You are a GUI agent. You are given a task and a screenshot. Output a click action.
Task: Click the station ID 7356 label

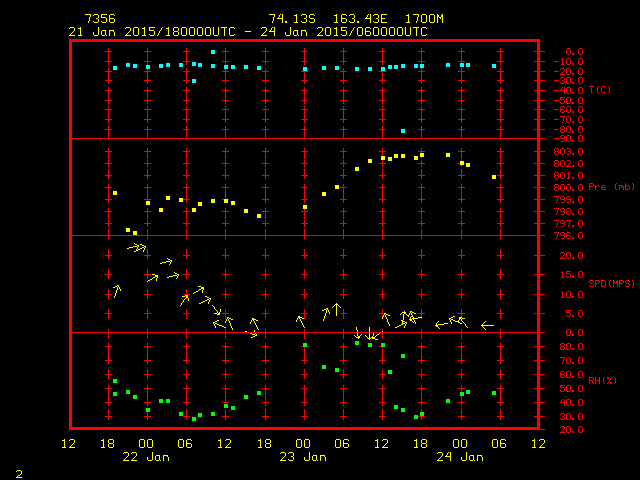(x=100, y=19)
